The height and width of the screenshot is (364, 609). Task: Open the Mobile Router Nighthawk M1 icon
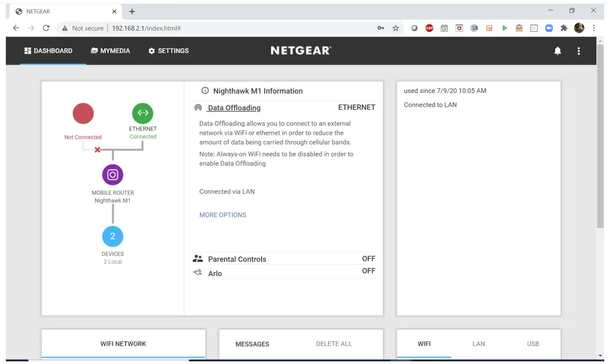[112, 174]
